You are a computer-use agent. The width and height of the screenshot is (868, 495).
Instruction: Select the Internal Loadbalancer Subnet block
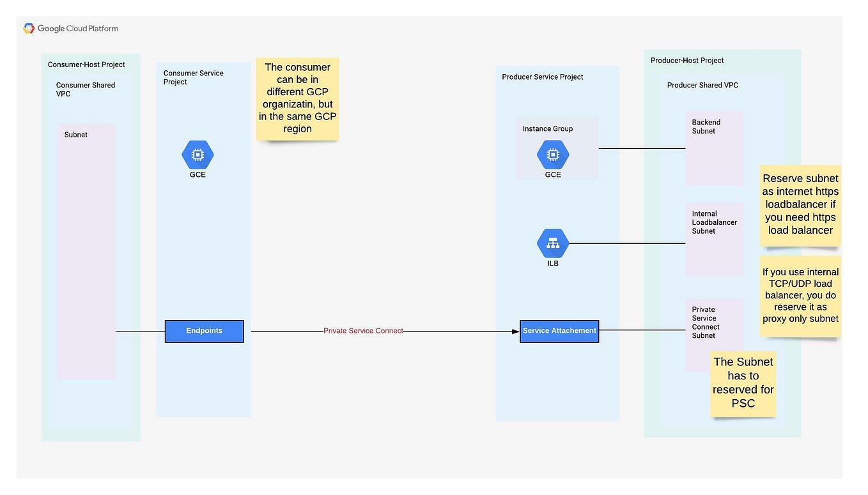(714, 240)
